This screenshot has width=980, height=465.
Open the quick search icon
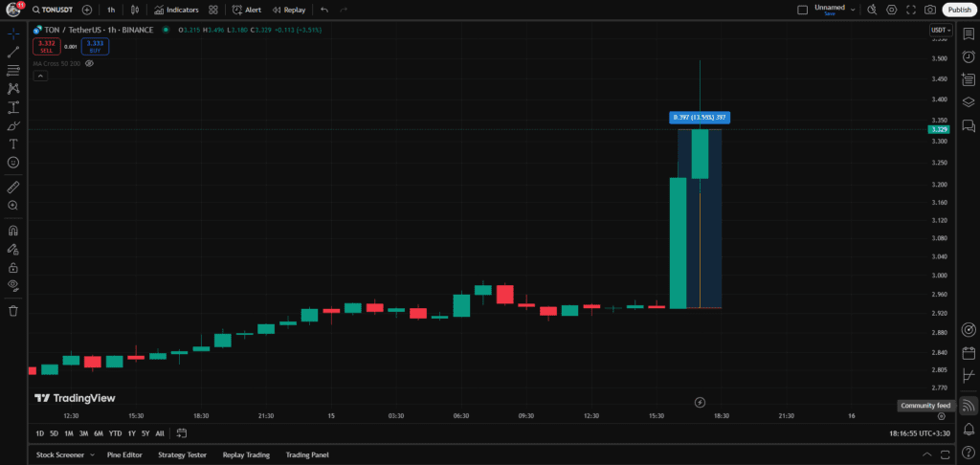pyautogui.click(x=873, y=10)
